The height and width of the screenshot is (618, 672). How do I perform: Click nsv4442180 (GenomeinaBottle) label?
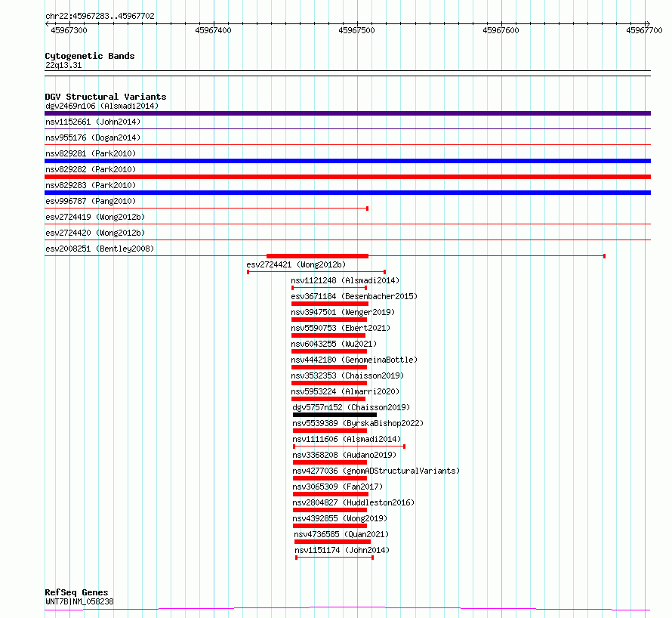354,360
